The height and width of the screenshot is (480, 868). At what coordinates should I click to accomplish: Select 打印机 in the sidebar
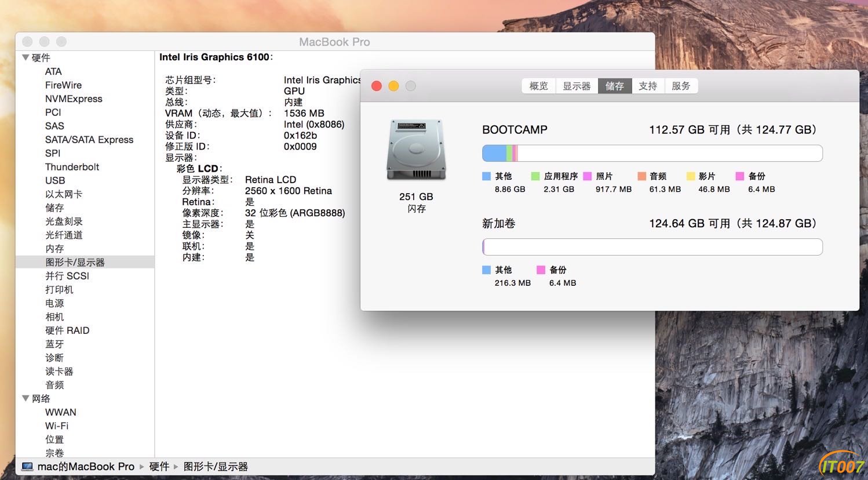point(59,289)
